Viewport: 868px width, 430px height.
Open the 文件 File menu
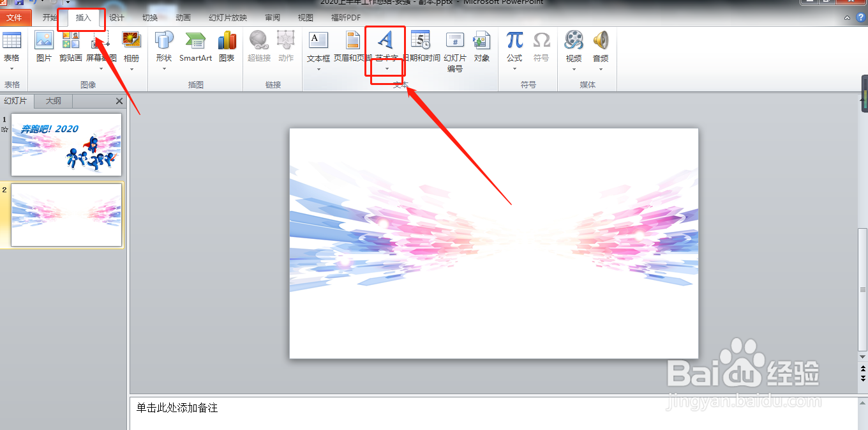tap(15, 18)
